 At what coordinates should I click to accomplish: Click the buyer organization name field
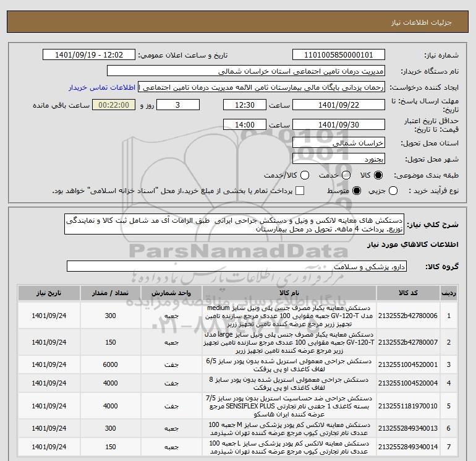click(246, 71)
